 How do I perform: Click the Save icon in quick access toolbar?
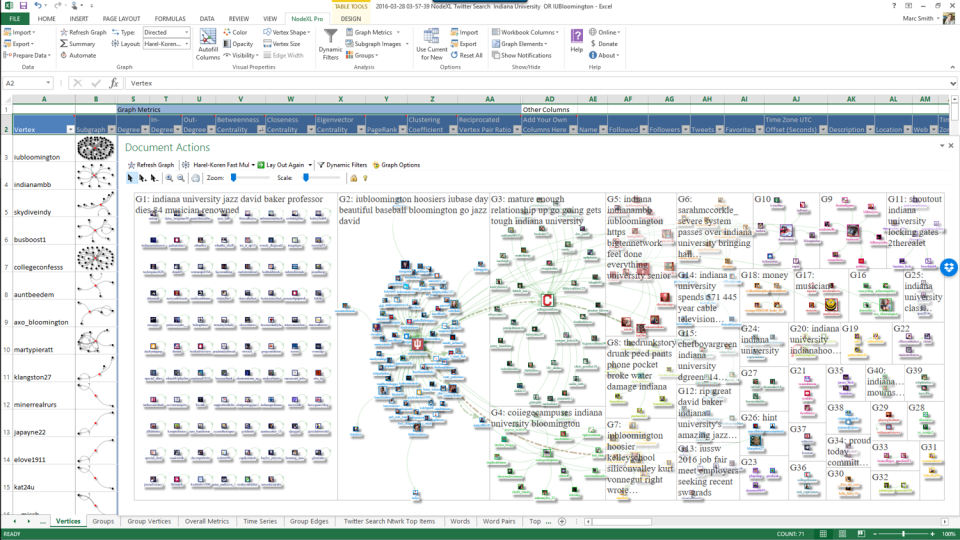(x=23, y=6)
